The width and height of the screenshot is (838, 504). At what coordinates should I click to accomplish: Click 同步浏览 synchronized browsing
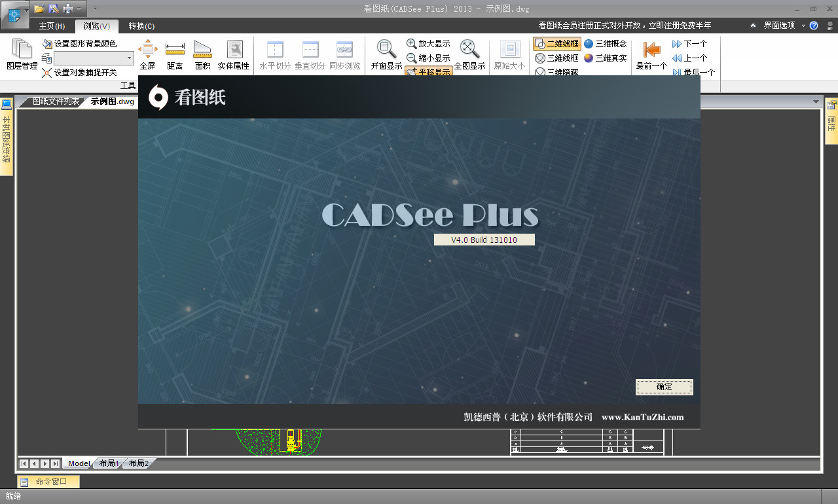pos(344,54)
